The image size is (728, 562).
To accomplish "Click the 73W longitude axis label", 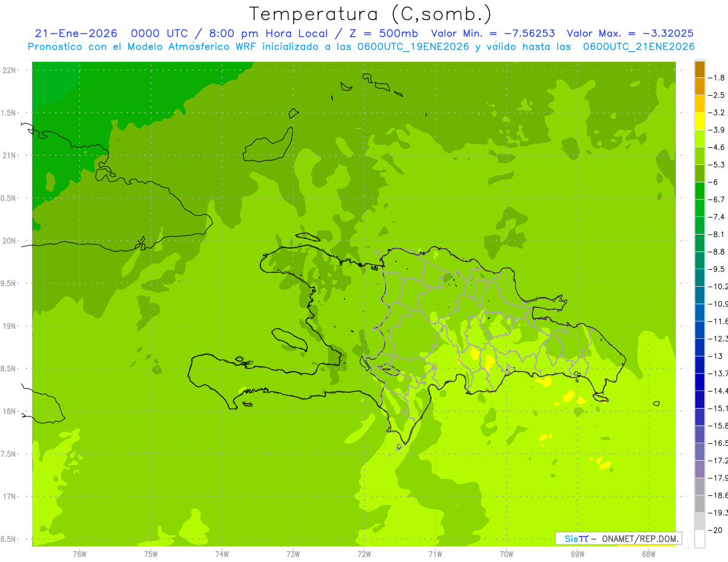I will point(293,554).
